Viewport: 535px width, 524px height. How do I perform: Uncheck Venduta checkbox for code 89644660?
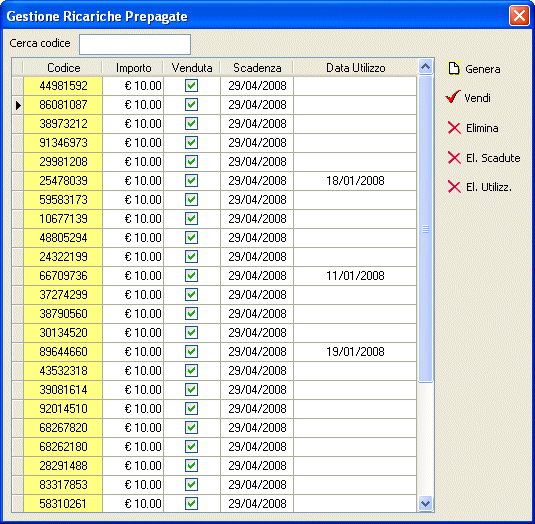tap(191, 351)
